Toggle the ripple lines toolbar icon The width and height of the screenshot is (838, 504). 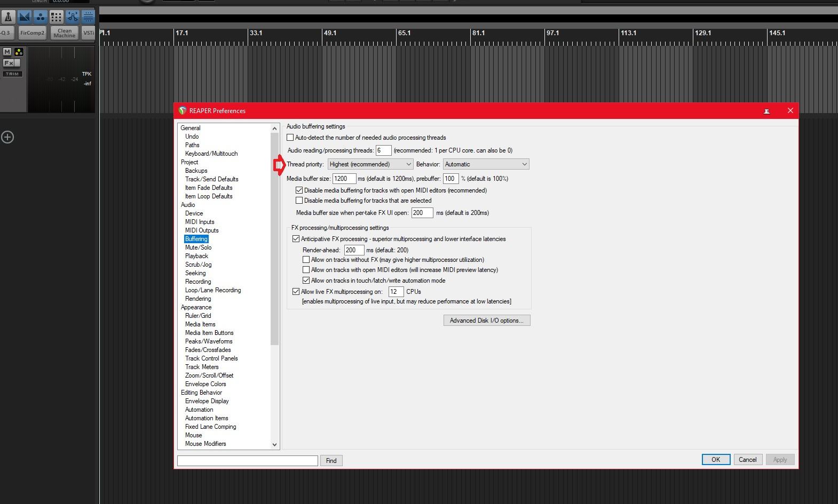point(88,17)
